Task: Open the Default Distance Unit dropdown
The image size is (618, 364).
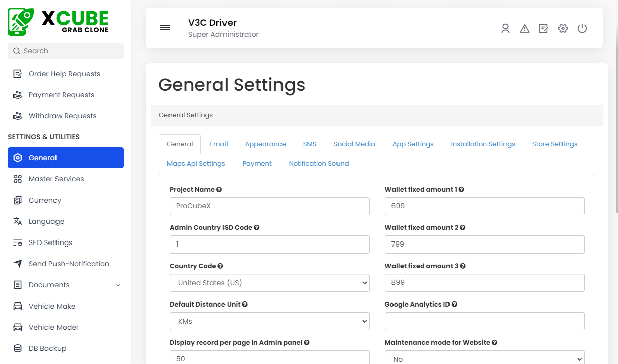Action: [x=269, y=321]
